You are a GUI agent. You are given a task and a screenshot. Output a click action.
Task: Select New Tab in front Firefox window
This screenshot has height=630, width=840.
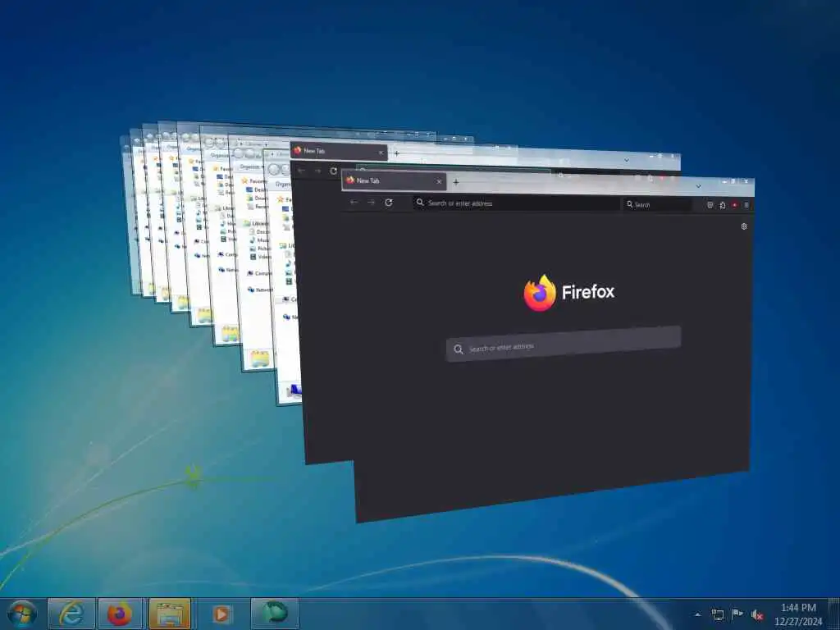click(394, 181)
